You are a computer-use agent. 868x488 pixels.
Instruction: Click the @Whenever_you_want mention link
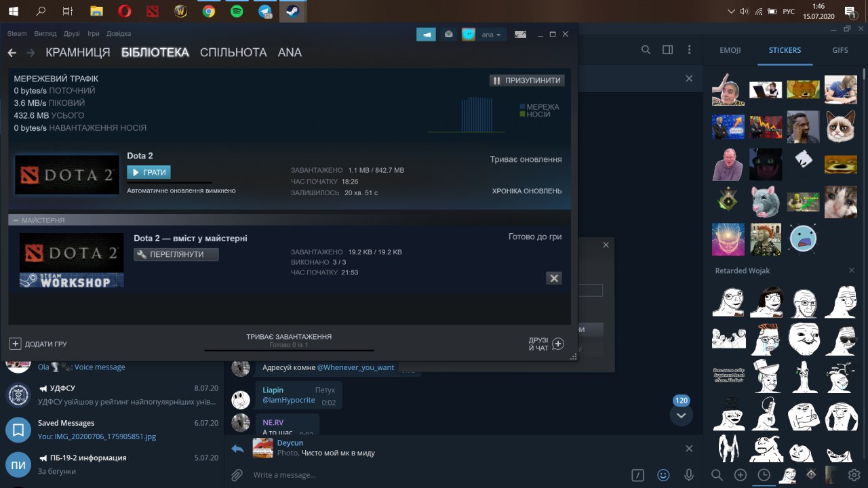coord(355,367)
